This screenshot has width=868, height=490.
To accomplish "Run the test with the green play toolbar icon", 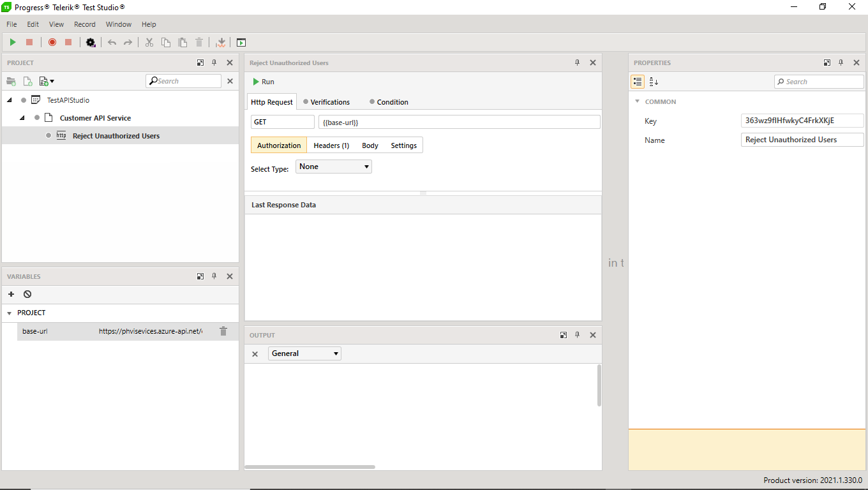I will click(13, 42).
